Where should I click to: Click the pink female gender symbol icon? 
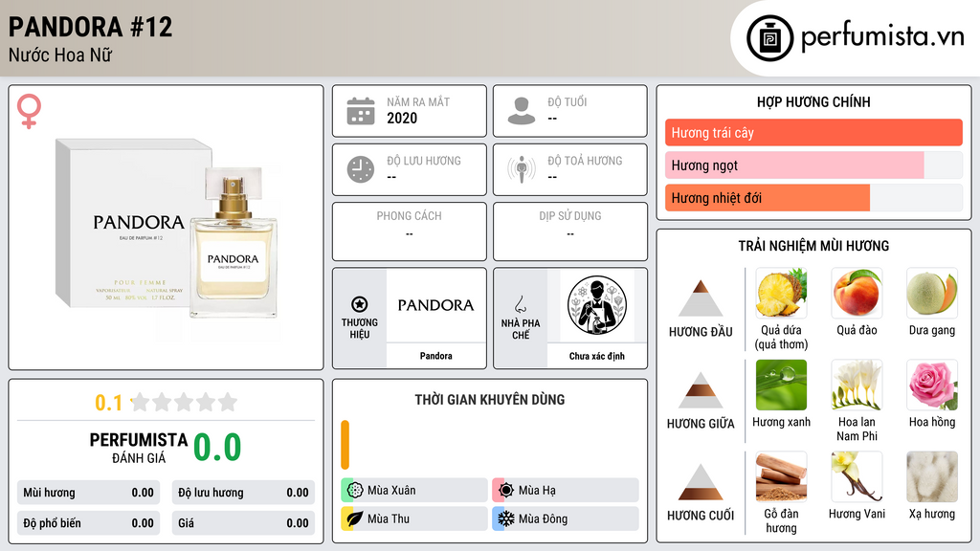pyautogui.click(x=29, y=111)
